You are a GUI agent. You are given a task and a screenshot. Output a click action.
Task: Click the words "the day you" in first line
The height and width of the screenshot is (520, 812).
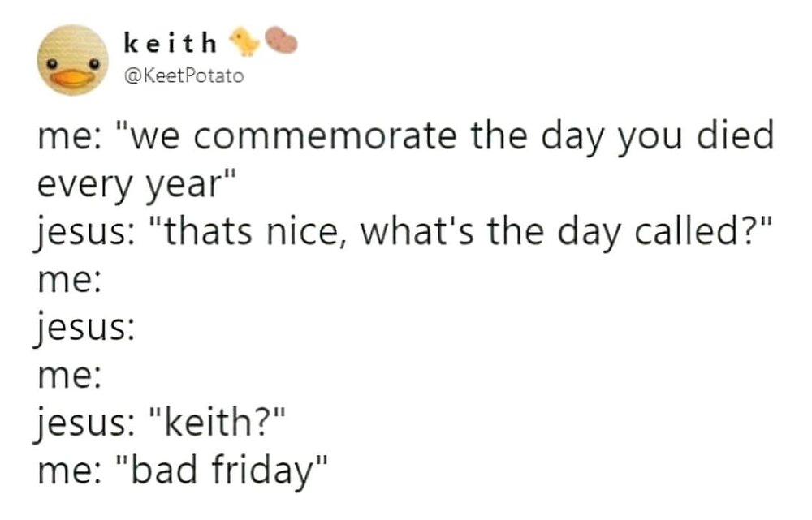575,138
